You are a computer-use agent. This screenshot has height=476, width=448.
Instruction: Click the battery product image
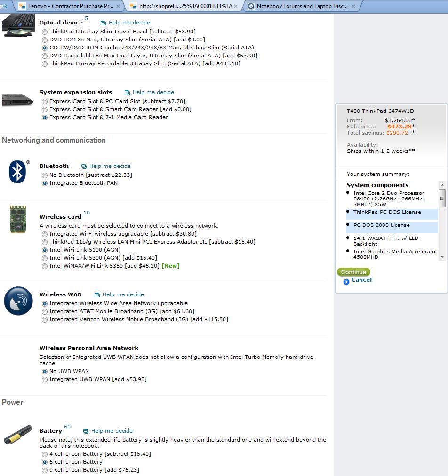[x=18, y=435]
